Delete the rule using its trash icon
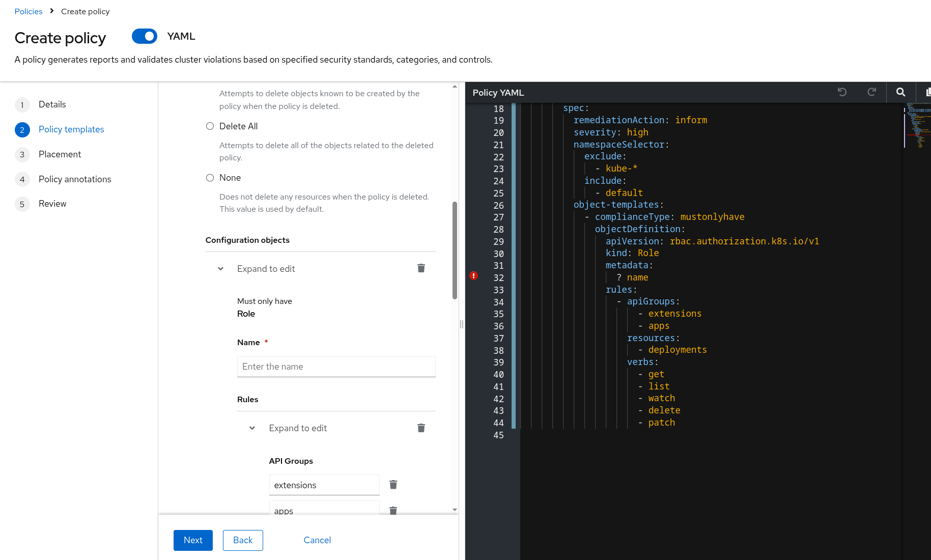The width and height of the screenshot is (931, 560). [x=421, y=428]
